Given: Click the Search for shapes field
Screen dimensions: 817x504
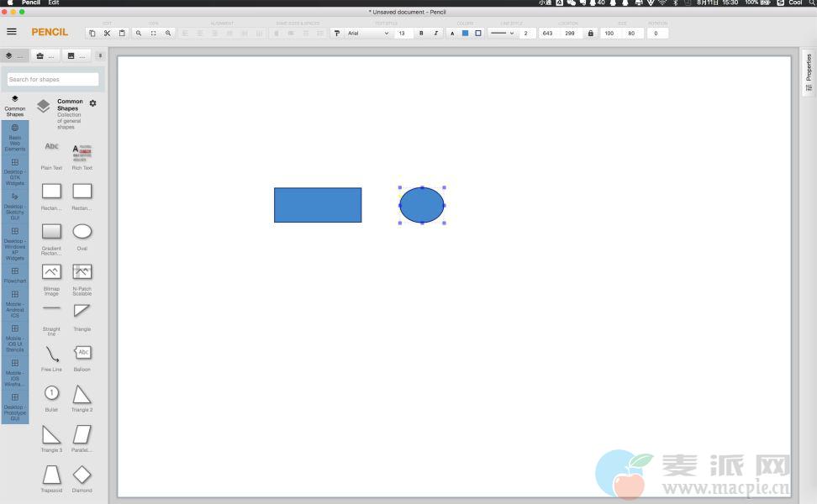Looking at the screenshot, I should pyautogui.click(x=53, y=80).
